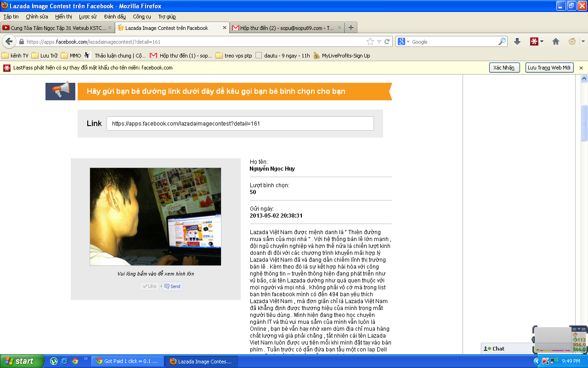
Task: Dismiss the LastPass notification bar
Action: [581, 68]
